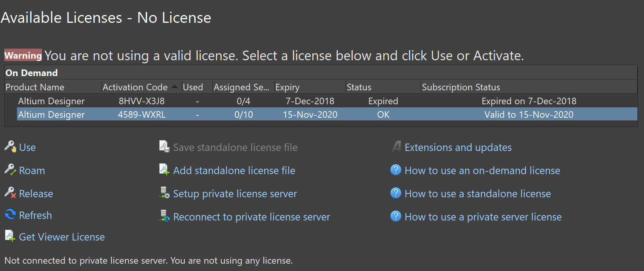Click the Save standalone license file link
644x271 pixels.
point(235,147)
